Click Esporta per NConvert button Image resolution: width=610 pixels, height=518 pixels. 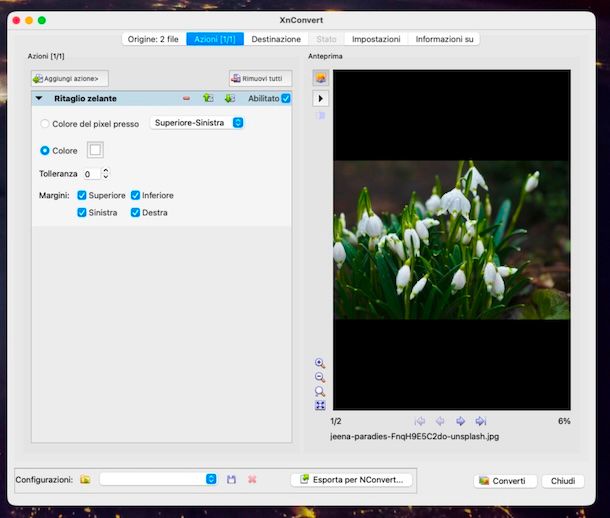tap(352, 480)
